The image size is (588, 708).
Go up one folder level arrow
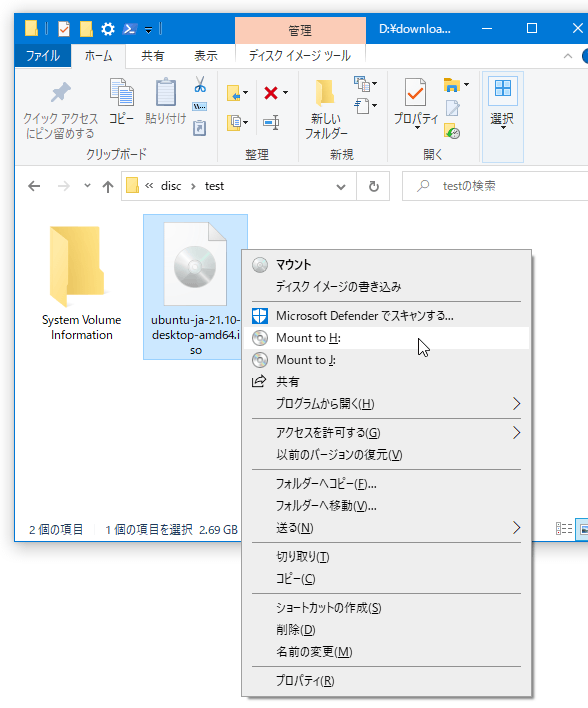point(107,186)
